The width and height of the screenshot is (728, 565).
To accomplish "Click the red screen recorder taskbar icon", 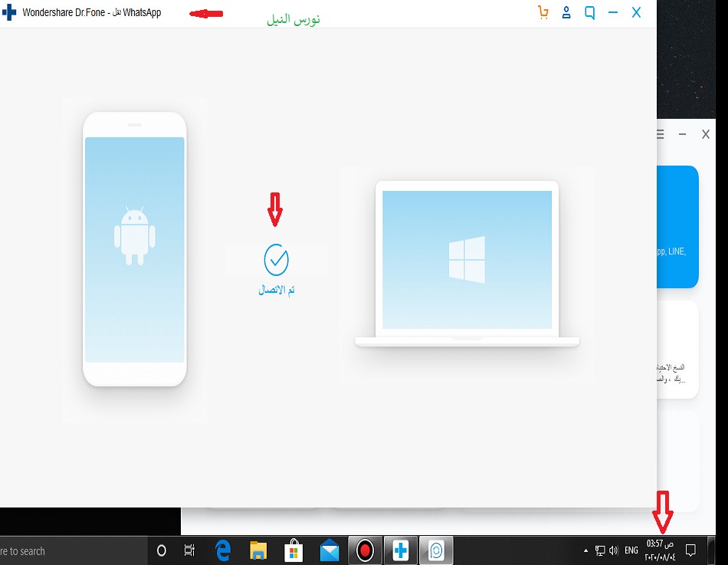I will [x=365, y=550].
